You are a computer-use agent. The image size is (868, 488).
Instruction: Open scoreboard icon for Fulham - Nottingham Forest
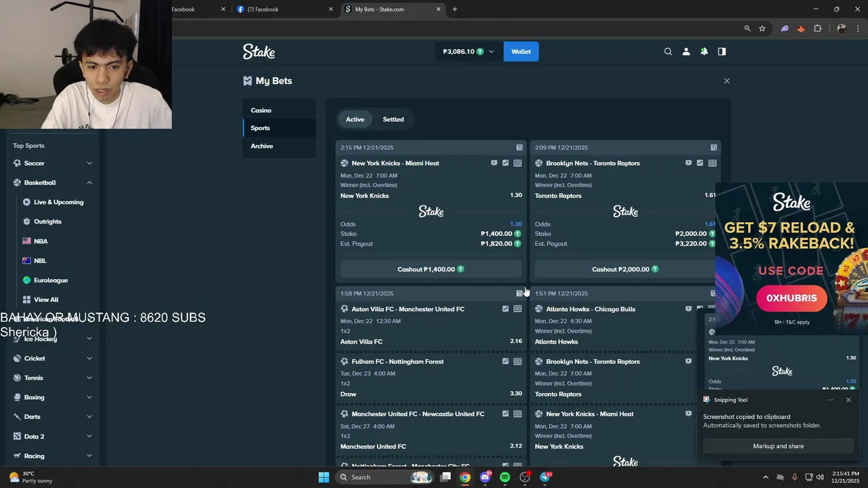pos(517,362)
